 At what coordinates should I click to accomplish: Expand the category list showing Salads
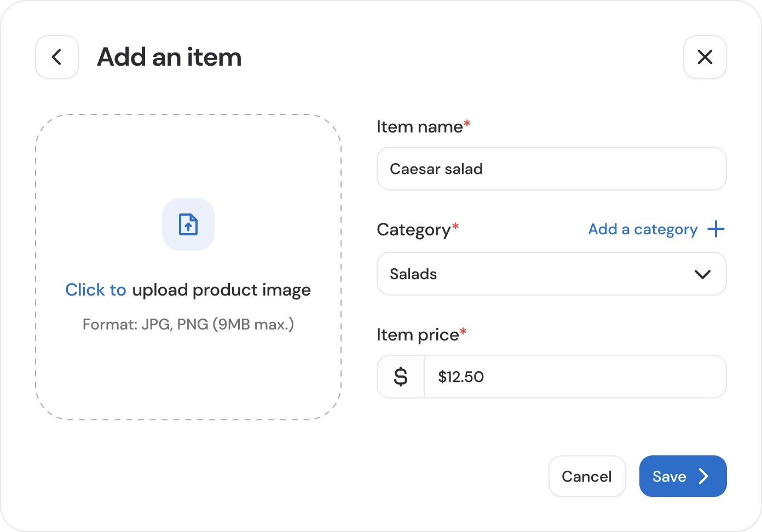pos(551,274)
